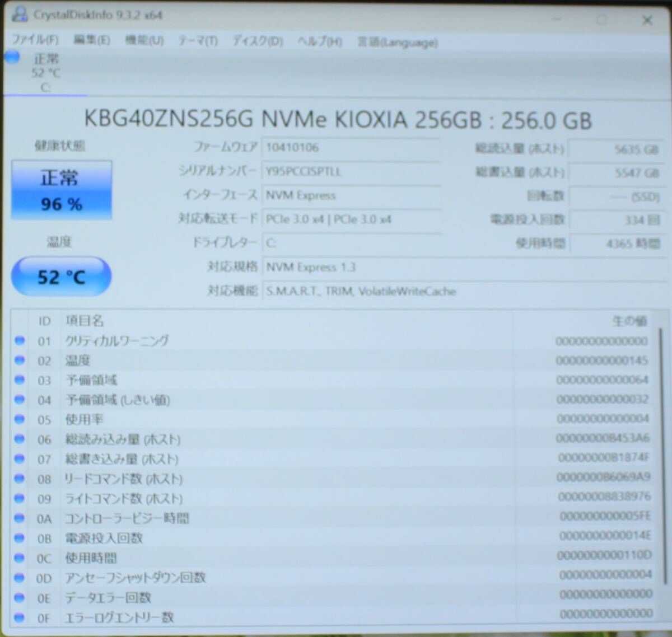The height and width of the screenshot is (637, 672).
Task: Click the status dot for ID 0B row
Action: pyautogui.click(x=20, y=538)
